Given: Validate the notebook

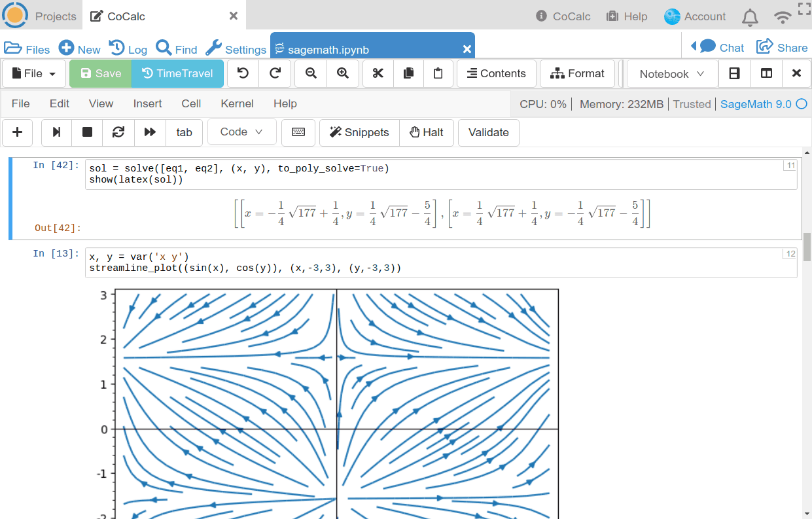Looking at the screenshot, I should click(488, 132).
